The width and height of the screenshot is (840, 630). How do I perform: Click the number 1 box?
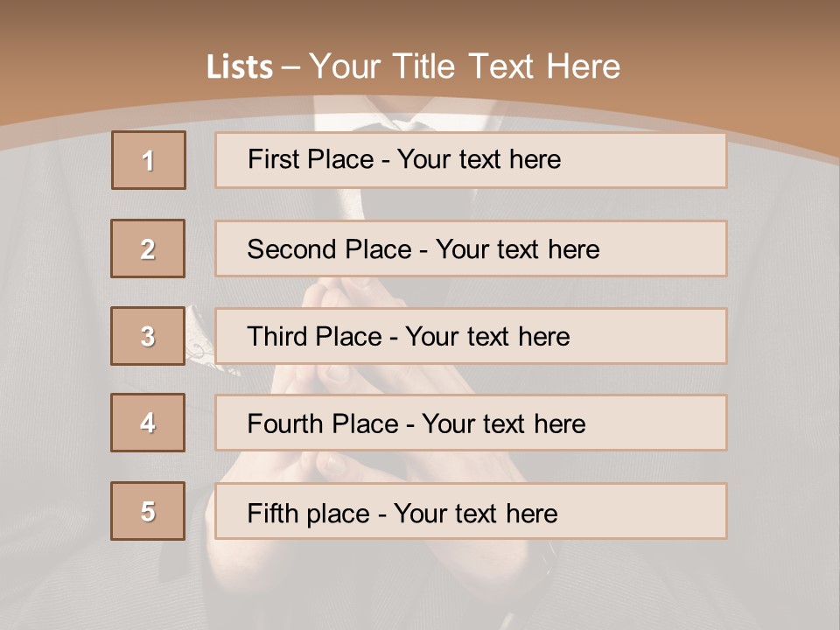pos(149,160)
